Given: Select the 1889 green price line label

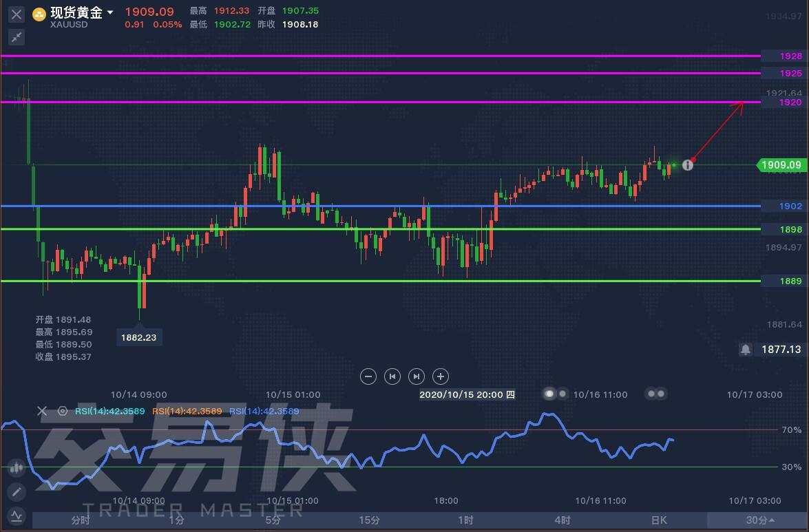Looking at the screenshot, I should [791, 281].
